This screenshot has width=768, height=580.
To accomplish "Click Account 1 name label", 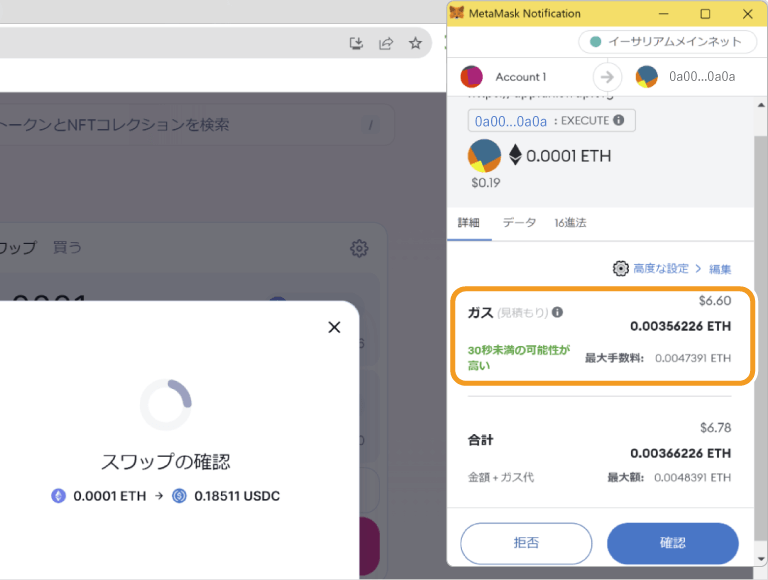I will click(521, 77).
